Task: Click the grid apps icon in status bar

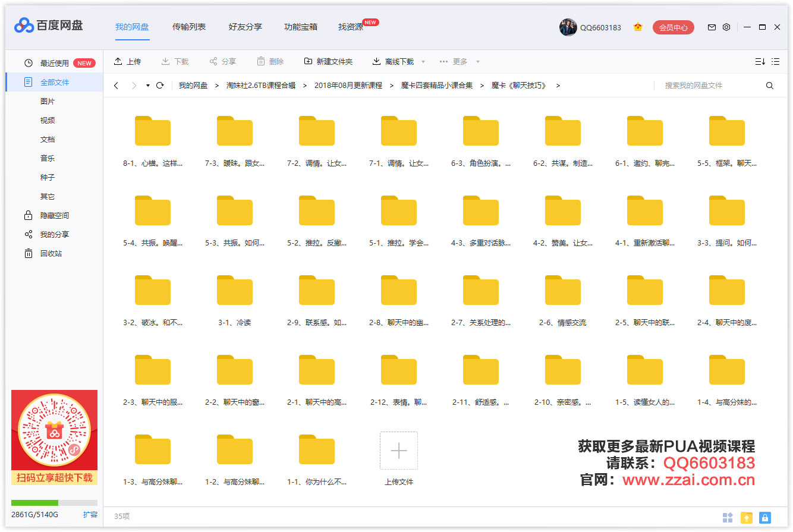Action: [728, 518]
